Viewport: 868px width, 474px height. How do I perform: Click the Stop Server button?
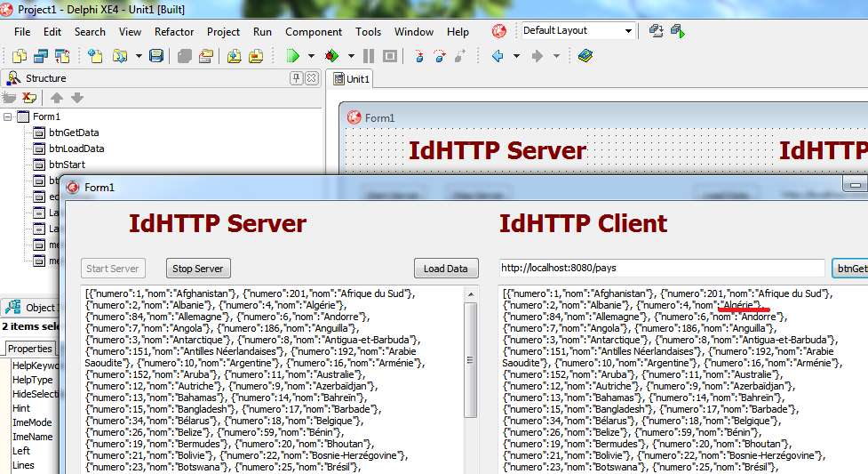click(x=197, y=269)
